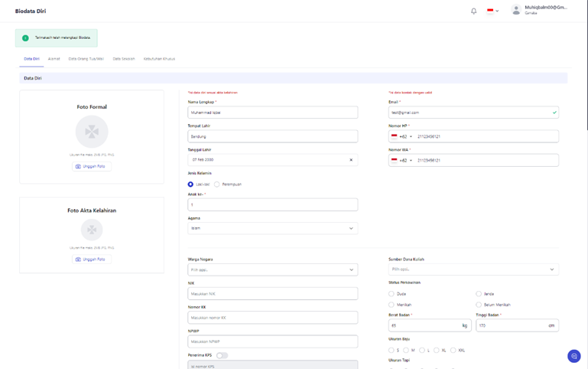Clear the Tanggal Lahir date value
Image resolution: width=588 pixels, height=369 pixels.
click(351, 160)
